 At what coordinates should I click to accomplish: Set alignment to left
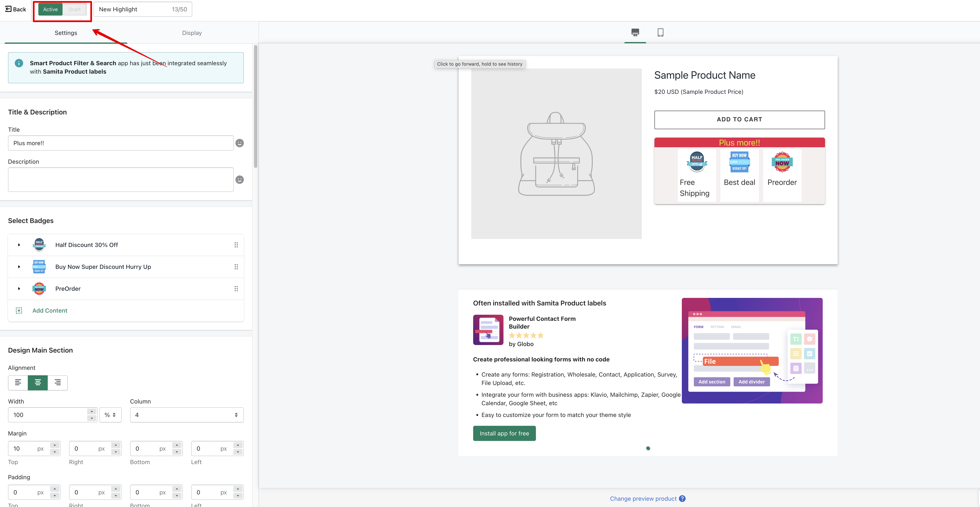(x=18, y=382)
